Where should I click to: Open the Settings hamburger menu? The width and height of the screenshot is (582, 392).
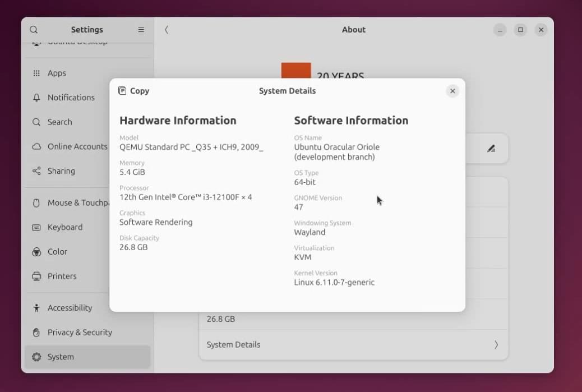[141, 30]
